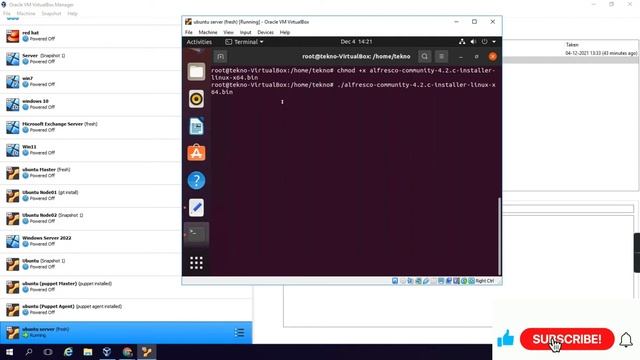
Task: Click the Right Ctrl host key indicator
Action: 484,281
